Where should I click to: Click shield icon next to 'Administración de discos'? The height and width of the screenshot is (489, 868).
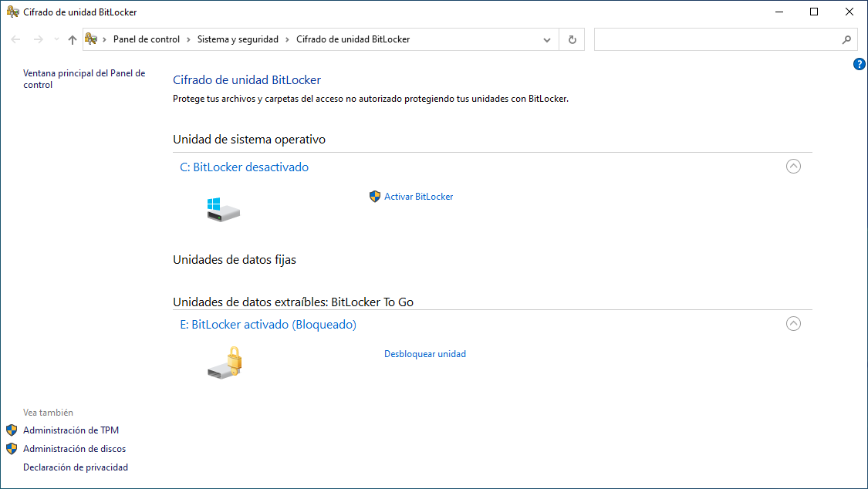[x=12, y=449]
